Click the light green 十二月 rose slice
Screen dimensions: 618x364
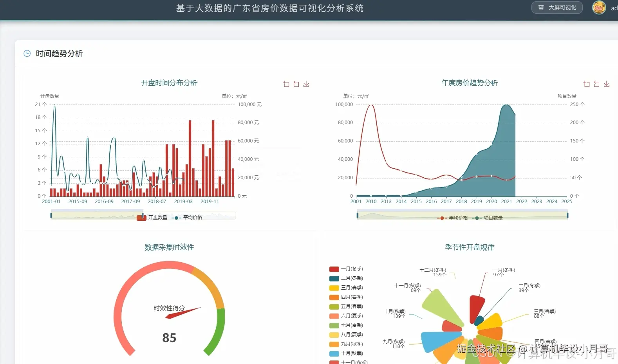[442, 307]
